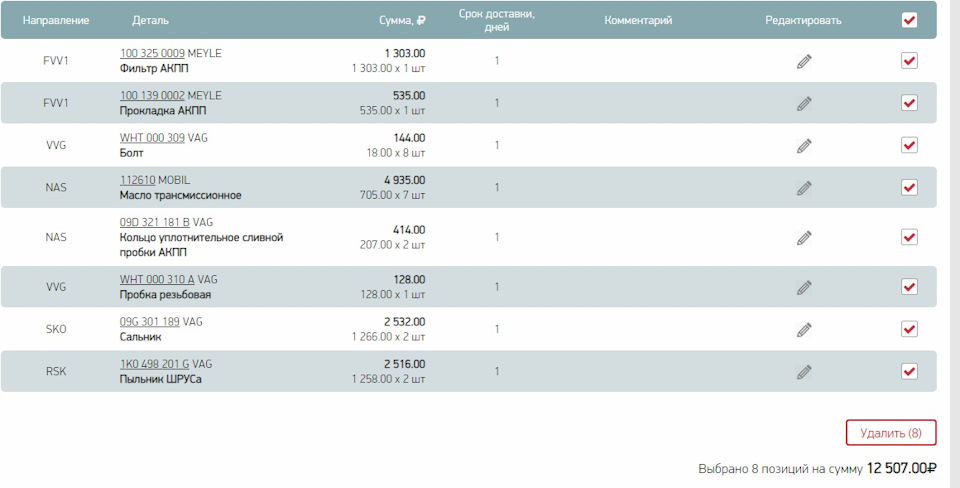Image resolution: width=960 pixels, height=488 pixels.
Task: Open editing for Масло трансмиссионное row
Action: pyautogui.click(x=804, y=188)
